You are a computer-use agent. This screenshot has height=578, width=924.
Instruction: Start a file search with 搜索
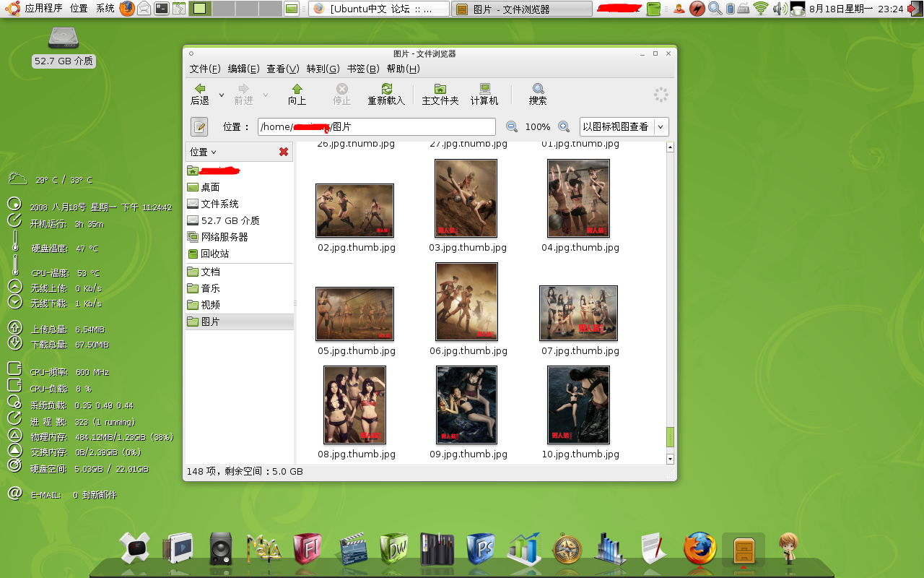pos(538,94)
